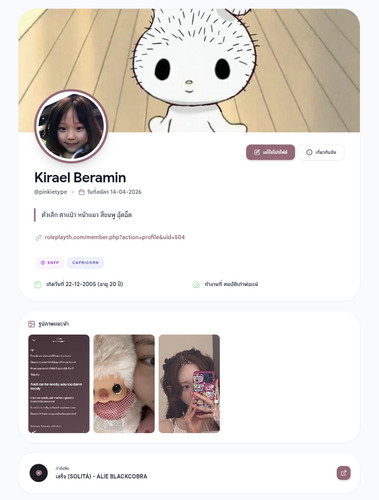Select the CAPRICORN zodiac tag
The image size is (379, 500).
tap(85, 263)
